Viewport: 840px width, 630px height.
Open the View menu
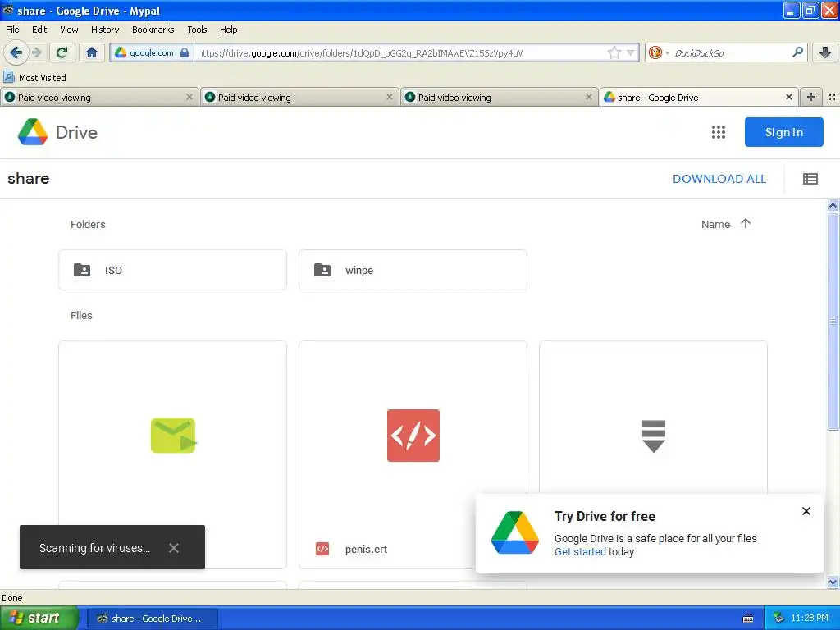click(x=69, y=30)
